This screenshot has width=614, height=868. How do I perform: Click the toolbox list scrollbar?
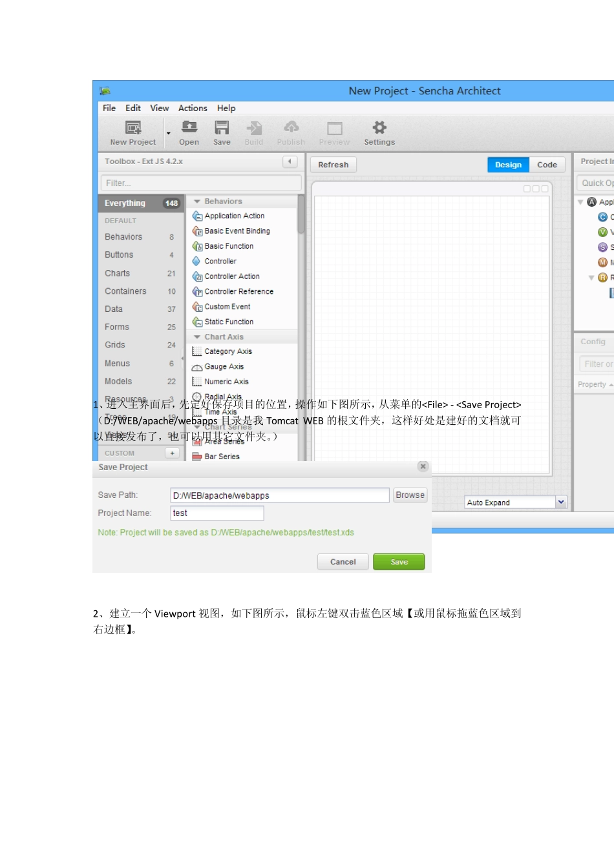tap(301, 214)
